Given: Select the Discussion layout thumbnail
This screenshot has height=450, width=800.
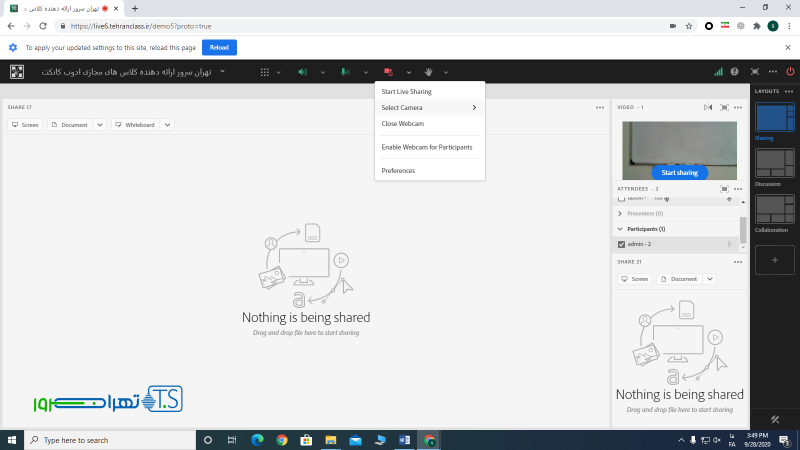Looking at the screenshot, I should [x=775, y=163].
